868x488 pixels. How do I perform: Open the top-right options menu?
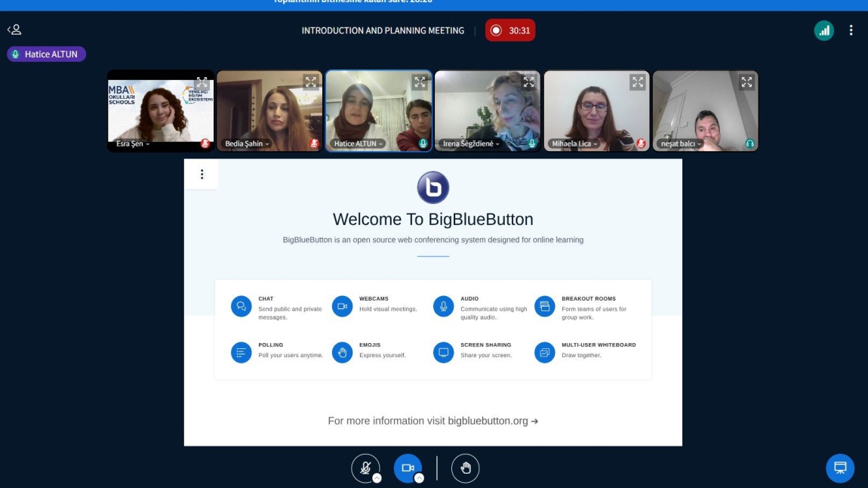(851, 30)
